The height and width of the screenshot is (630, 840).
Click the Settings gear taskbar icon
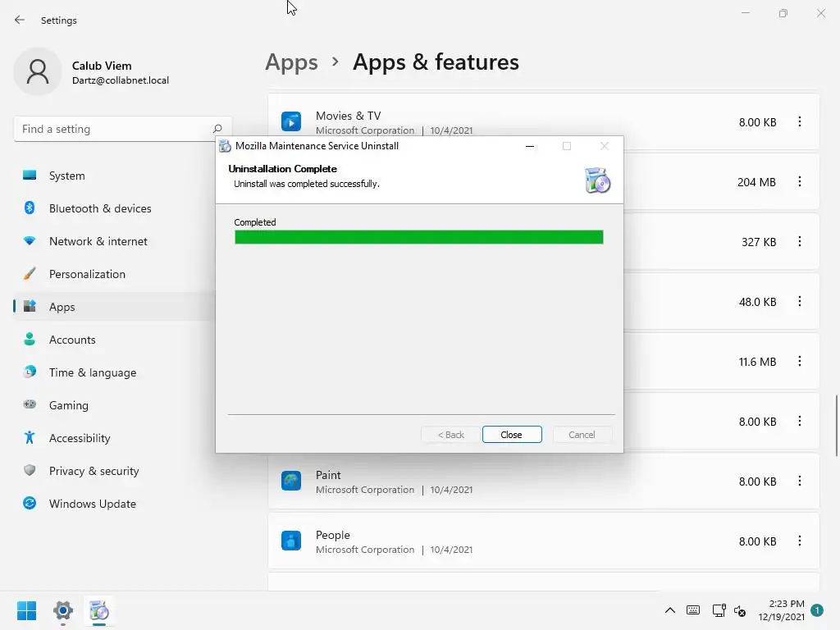click(62, 610)
